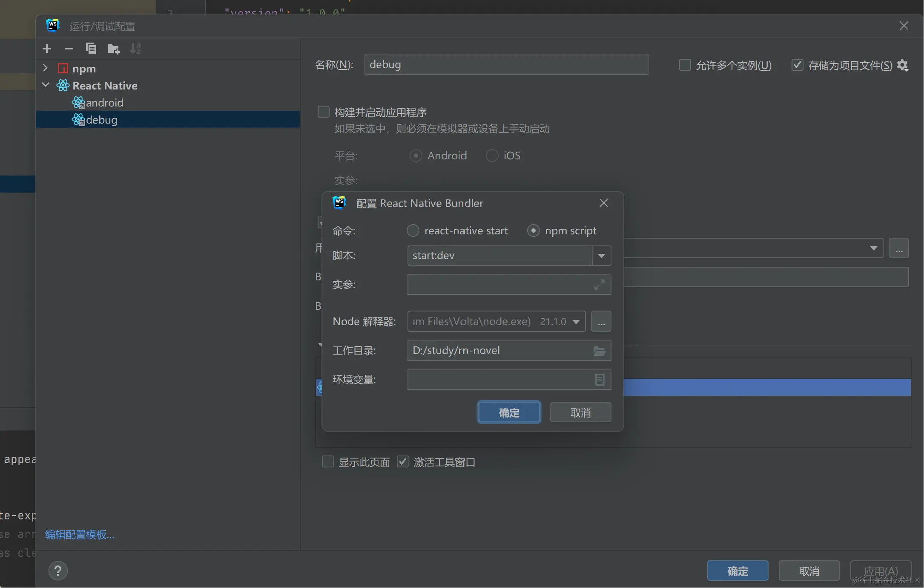This screenshot has width=924, height=588.
Task: Close the React Native Bundler dialog
Action: [603, 203]
